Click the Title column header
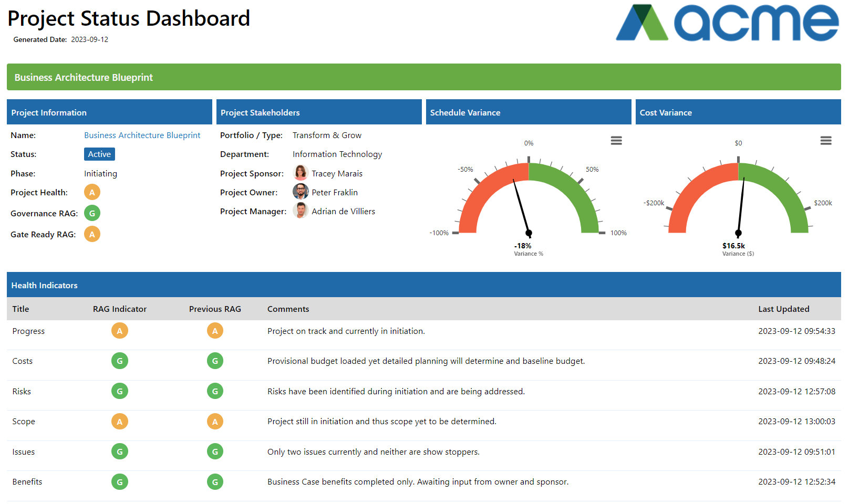The height and width of the screenshot is (504, 849). click(x=21, y=309)
